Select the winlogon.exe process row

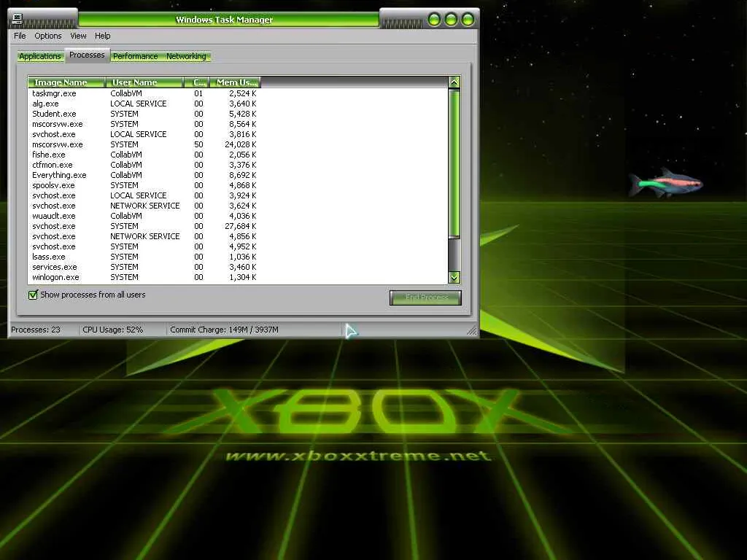pos(144,277)
